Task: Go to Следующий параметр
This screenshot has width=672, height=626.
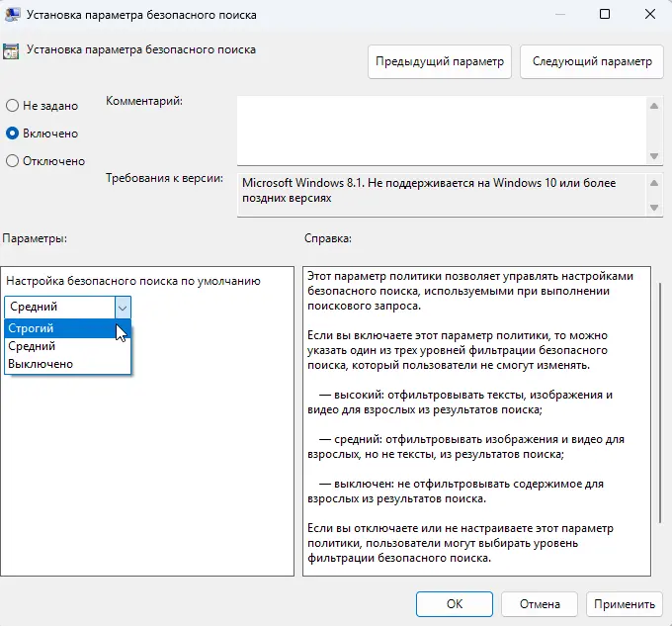Action: tap(591, 61)
